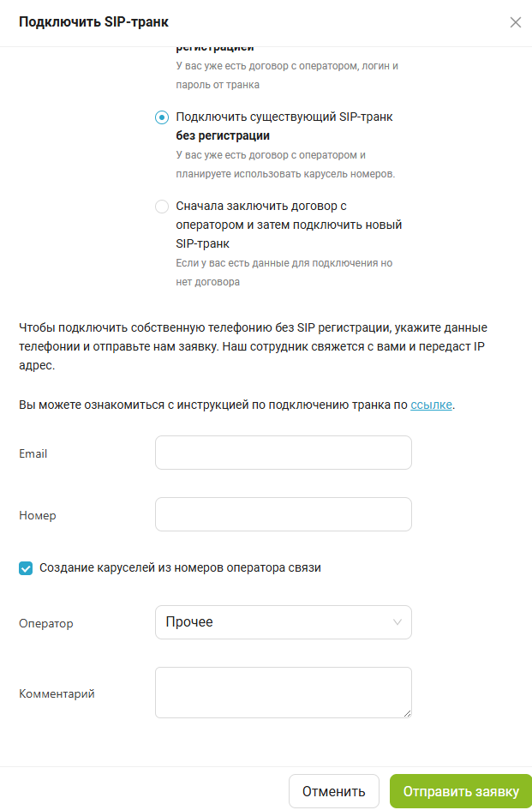
Task: Open the trunk instruction 'ссылке' link
Action: click(431, 405)
